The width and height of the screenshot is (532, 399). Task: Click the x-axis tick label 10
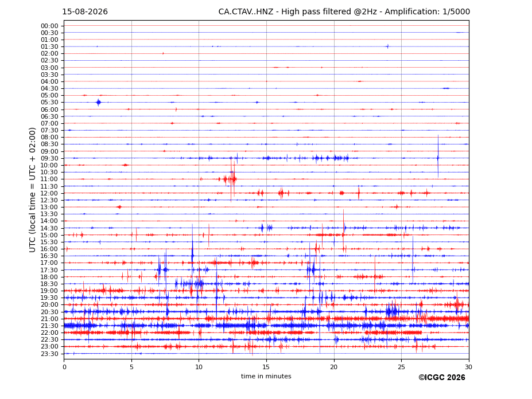point(199,367)
